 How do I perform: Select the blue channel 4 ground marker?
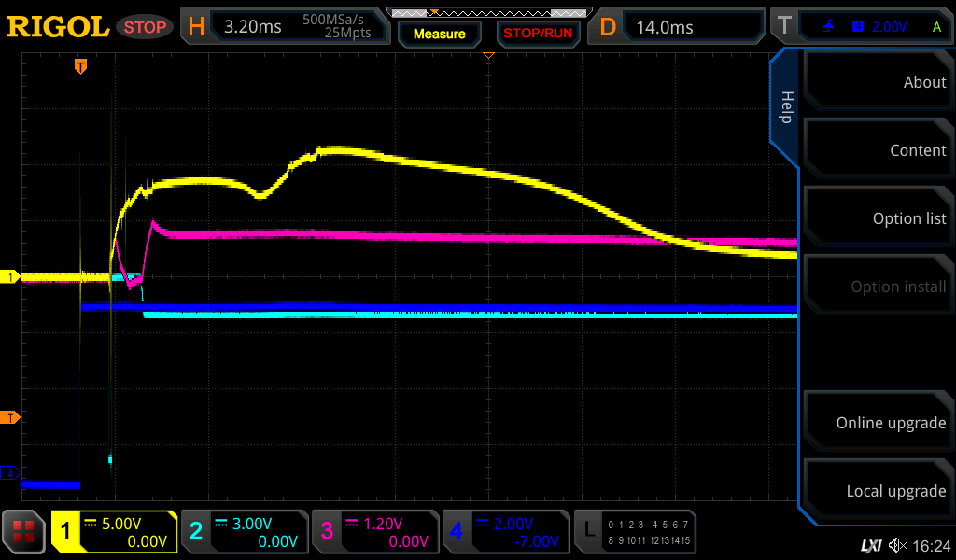11,473
